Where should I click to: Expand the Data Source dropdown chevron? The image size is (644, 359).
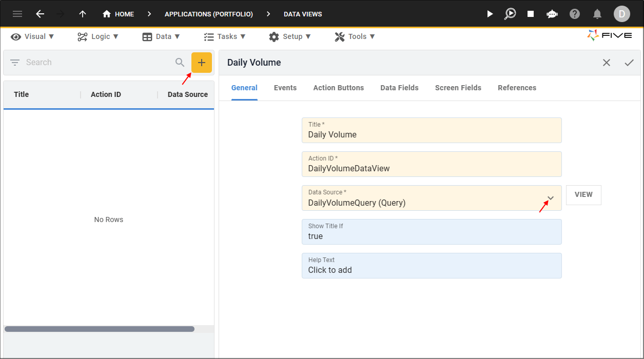(551, 198)
